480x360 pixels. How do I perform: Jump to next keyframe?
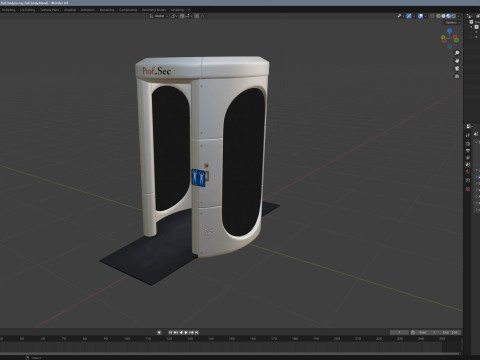[191, 332]
